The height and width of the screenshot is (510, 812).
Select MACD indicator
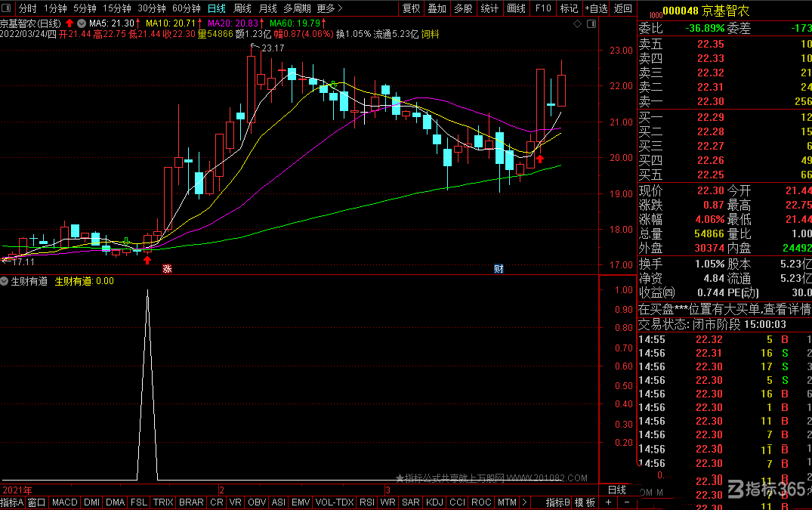65,502
